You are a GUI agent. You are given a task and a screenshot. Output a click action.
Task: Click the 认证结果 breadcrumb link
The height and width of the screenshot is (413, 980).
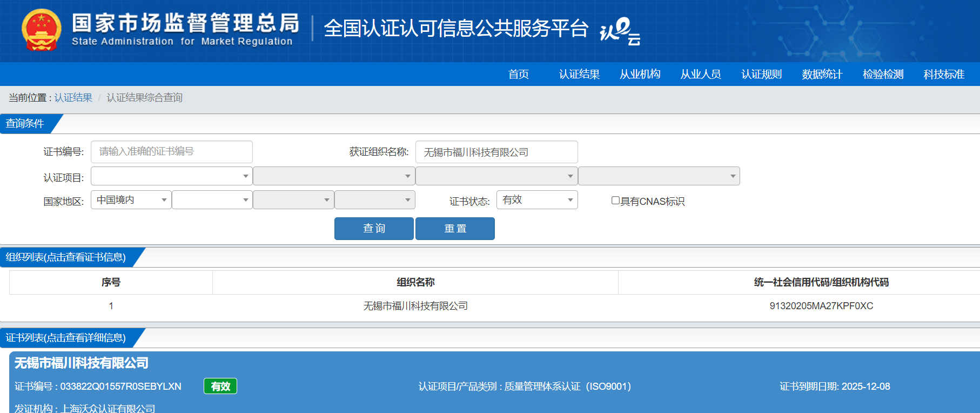(73, 98)
